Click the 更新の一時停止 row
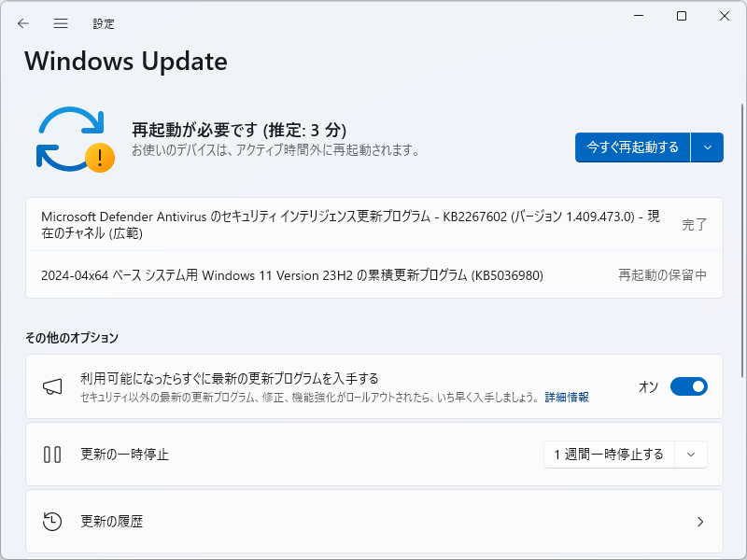 point(280,455)
